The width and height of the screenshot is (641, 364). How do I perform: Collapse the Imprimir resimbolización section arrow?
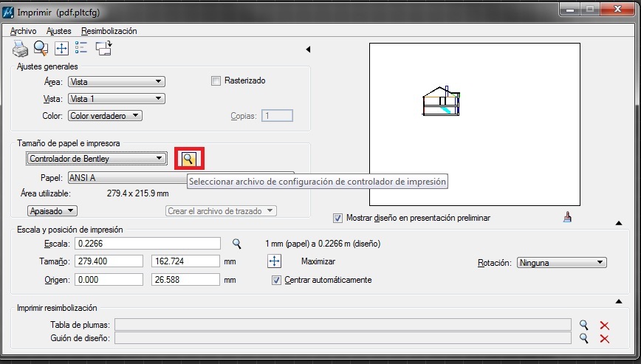pos(619,301)
